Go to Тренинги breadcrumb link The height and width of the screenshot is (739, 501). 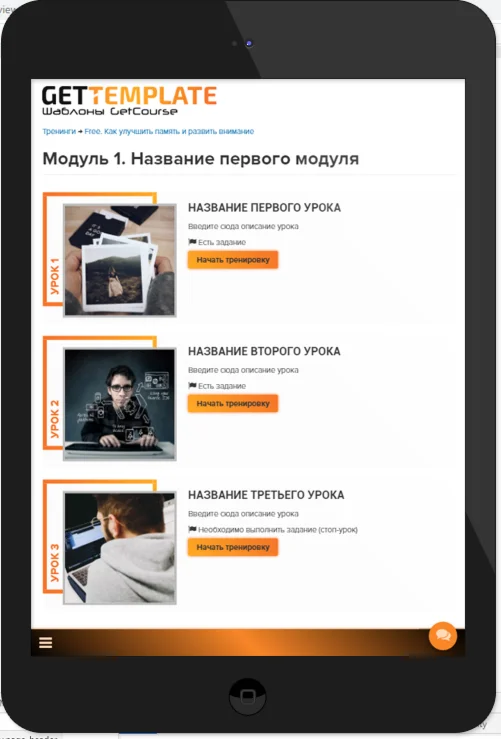[59, 131]
